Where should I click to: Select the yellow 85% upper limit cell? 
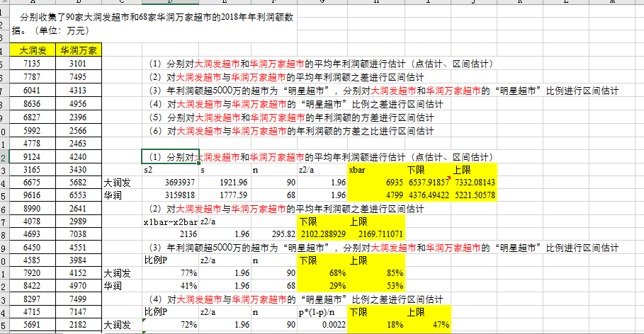coord(376,273)
